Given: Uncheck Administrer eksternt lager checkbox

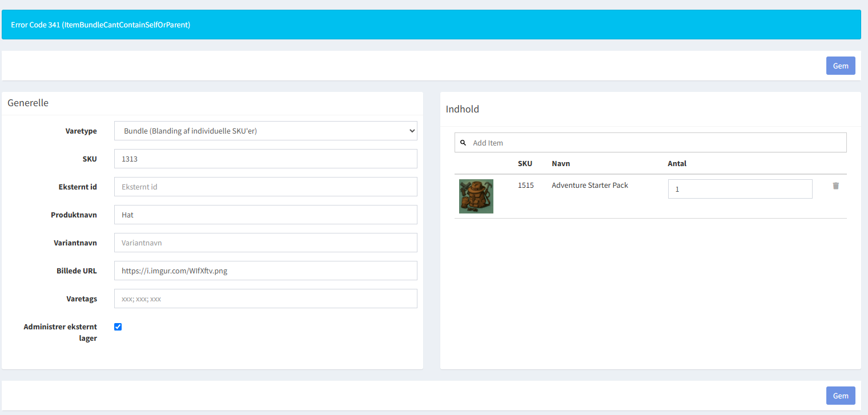Looking at the screenshot, I should [118, 327].
